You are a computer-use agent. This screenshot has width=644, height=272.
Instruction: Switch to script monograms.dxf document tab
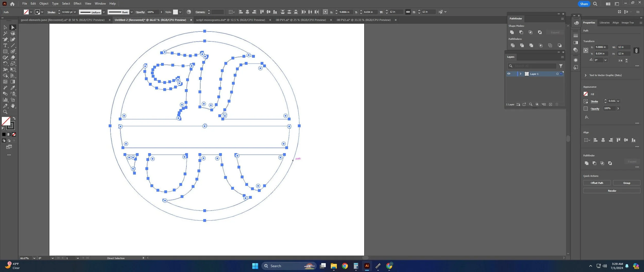pyautogui.click(x=230, y=20)
